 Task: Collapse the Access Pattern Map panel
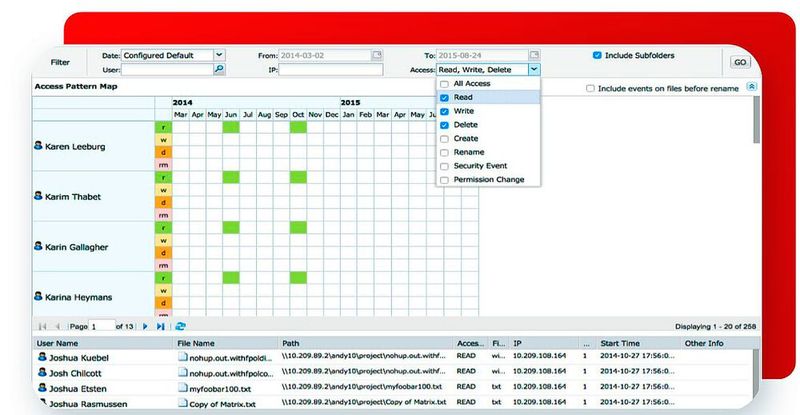[x=751, y=87]
